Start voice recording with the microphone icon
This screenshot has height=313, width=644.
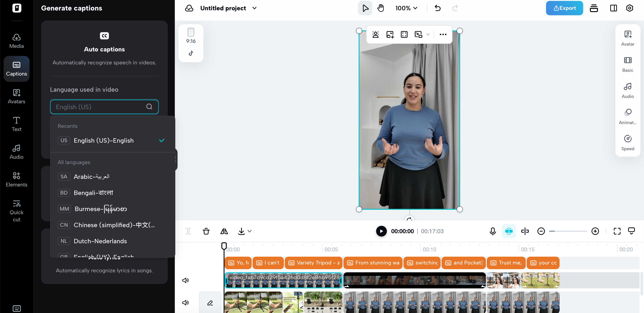tap(492, 231)
